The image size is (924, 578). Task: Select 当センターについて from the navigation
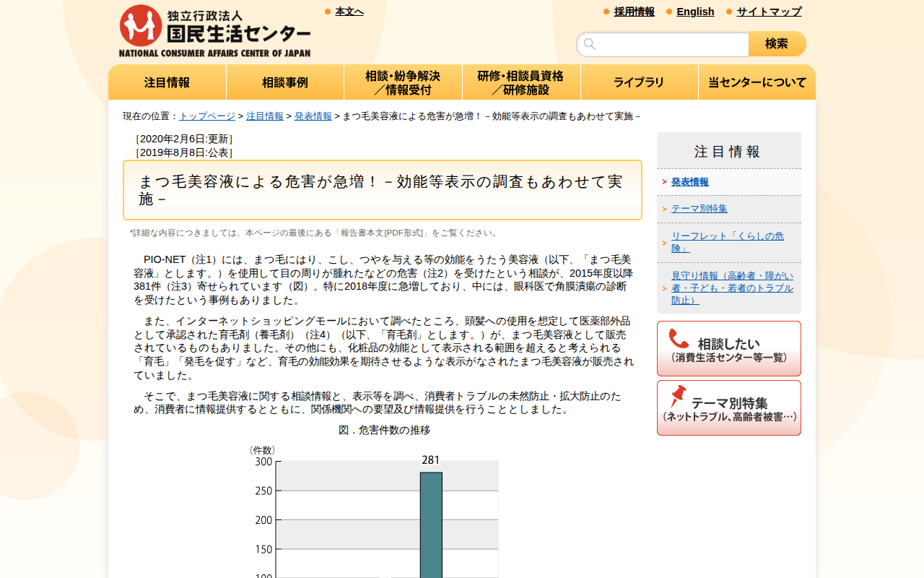click(757, 82)
